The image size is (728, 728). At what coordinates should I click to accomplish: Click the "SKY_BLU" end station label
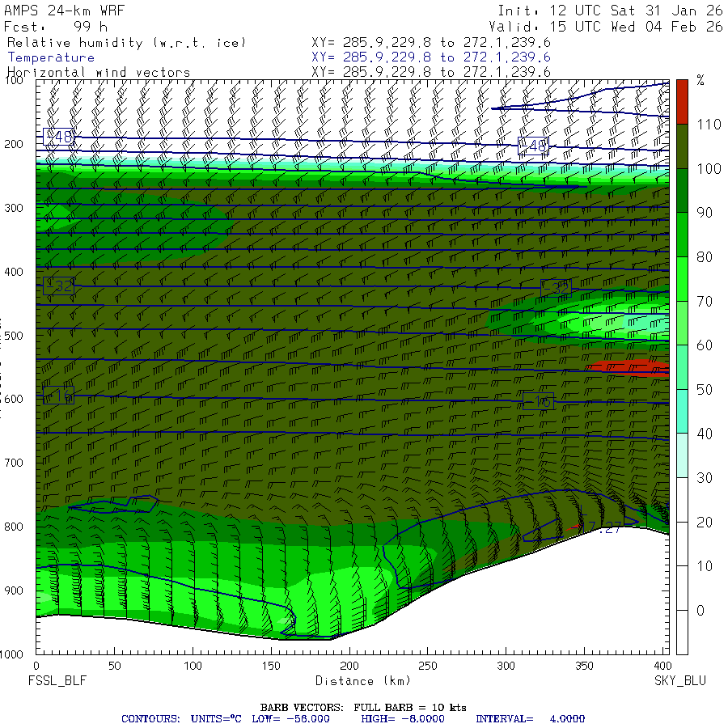click(680, 681)
